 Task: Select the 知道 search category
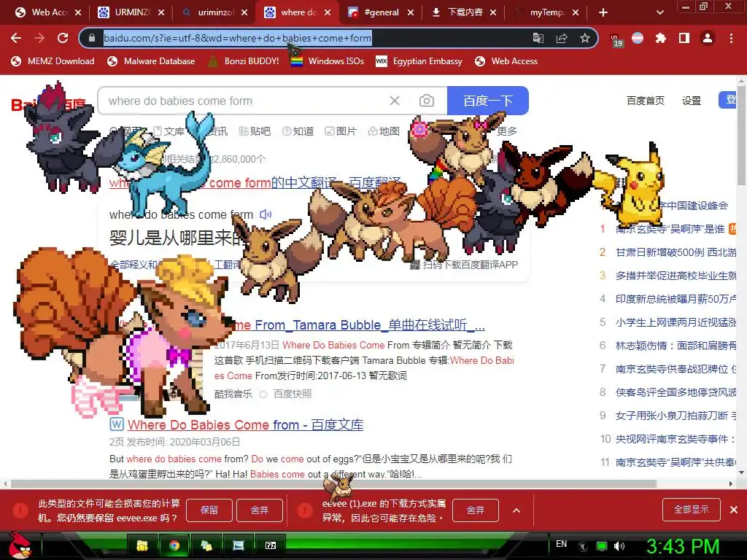click(x=298, y=131)
